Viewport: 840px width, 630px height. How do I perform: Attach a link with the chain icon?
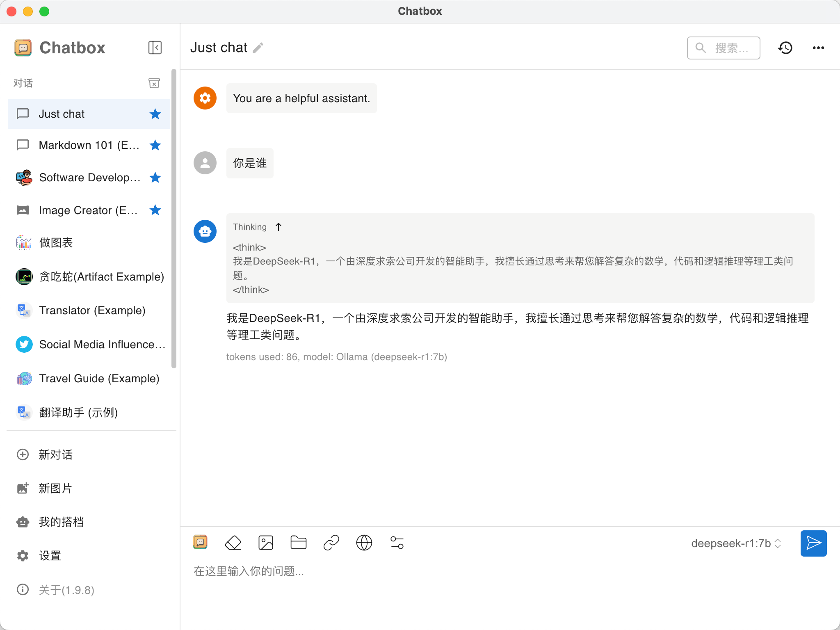(331, 543)
